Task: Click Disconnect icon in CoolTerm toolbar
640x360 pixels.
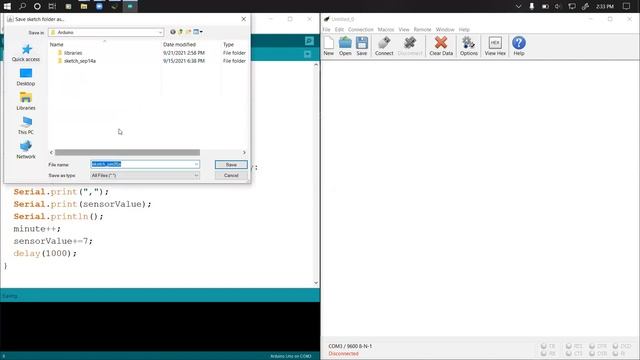Action: point(410,46)
